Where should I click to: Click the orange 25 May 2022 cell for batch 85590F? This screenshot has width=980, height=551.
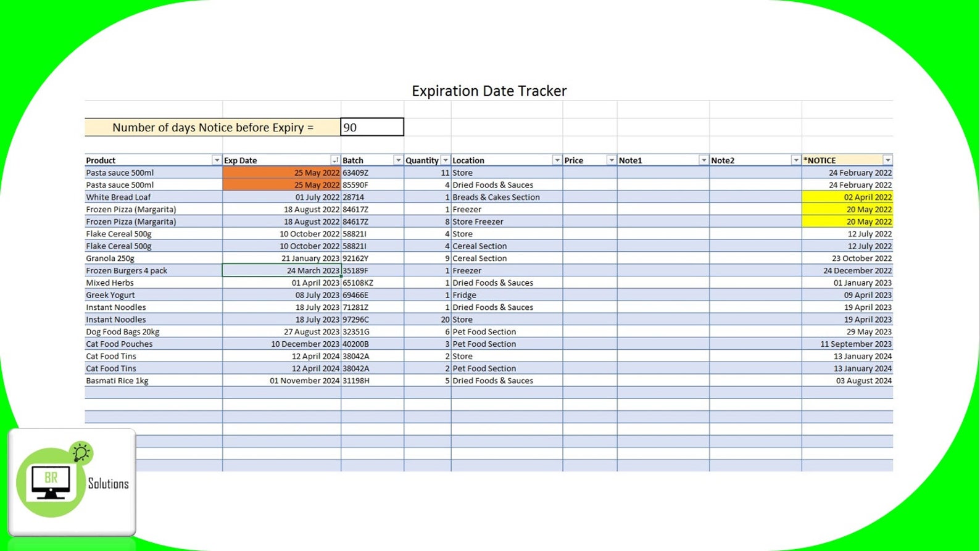(x=281, y=185)
